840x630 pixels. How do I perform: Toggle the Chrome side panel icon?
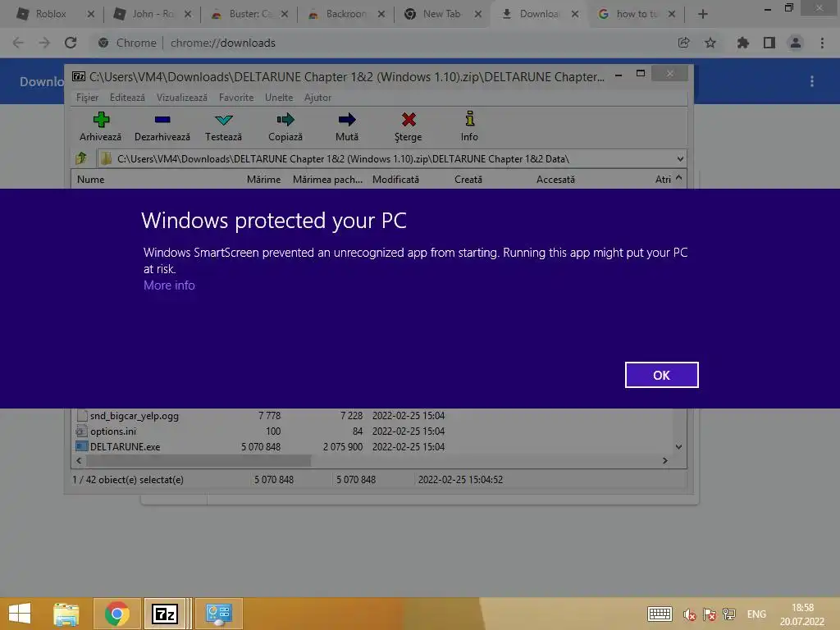pyautogui.click(x=769, y=43)
